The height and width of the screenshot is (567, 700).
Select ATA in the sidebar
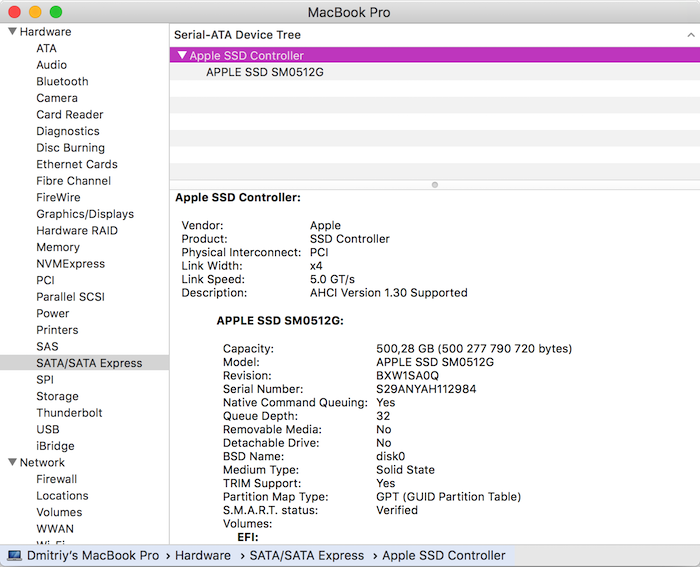tap(46, 48)
